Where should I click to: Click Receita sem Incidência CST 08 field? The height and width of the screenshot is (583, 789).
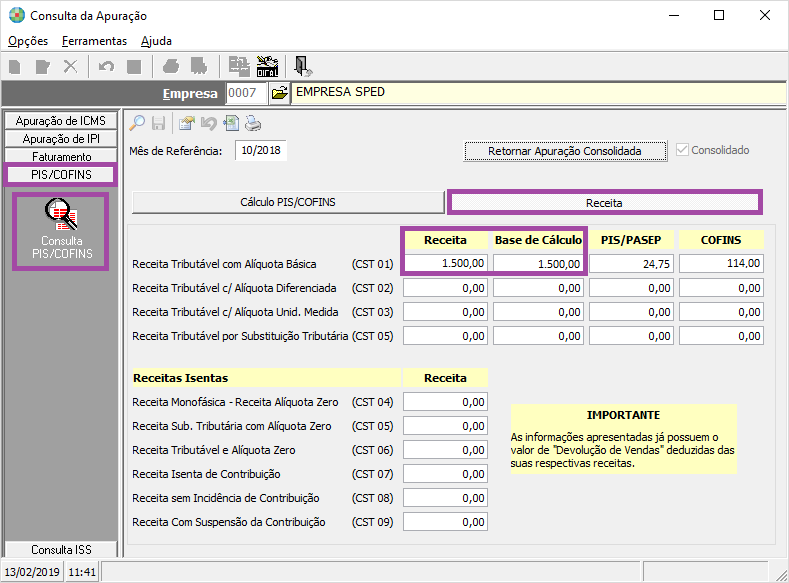pos(445,498)
